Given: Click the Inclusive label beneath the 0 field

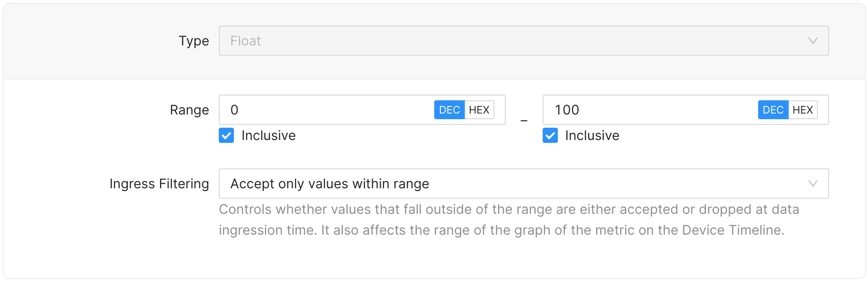Looking at the screenshot, I should click(x=268, y=136).
